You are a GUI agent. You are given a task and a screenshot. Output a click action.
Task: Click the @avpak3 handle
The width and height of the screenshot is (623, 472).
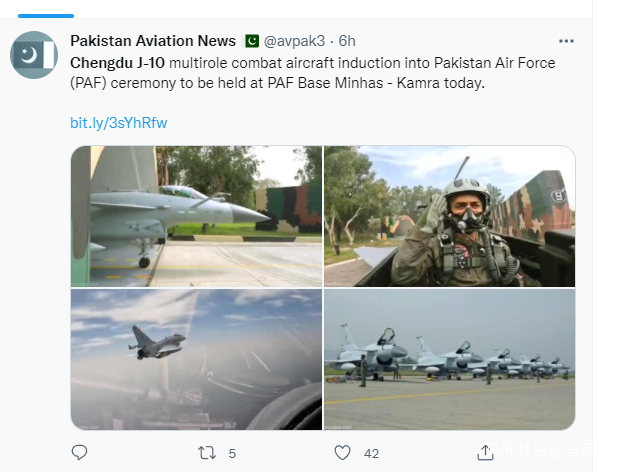[x=297, y=41]
